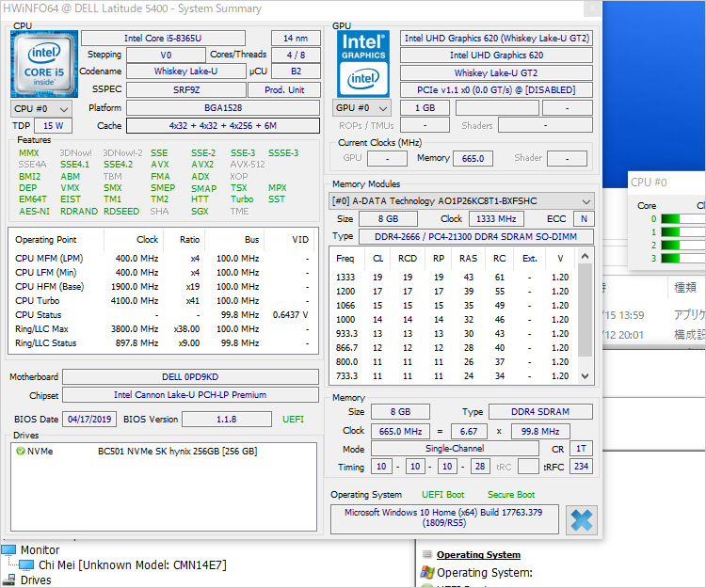Image resolution: width=706 pixels, height=588 pixels.
Task: Click the Intel Graphics logo
Action: (363, 64)
